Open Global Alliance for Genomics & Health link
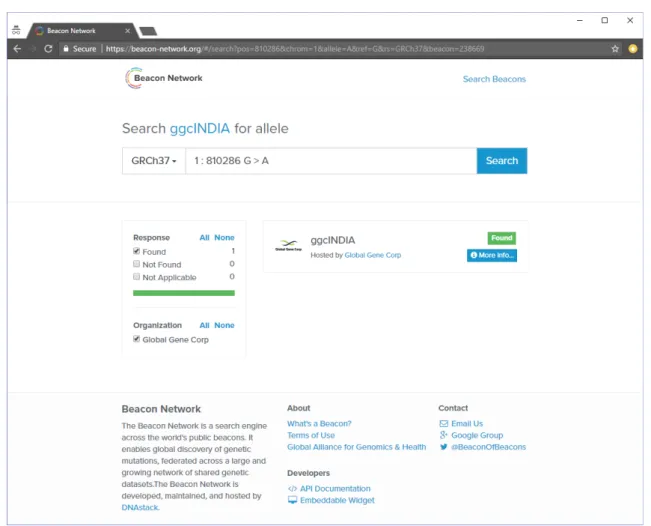The width and height of the screenshot is (651, 526). 357,447
